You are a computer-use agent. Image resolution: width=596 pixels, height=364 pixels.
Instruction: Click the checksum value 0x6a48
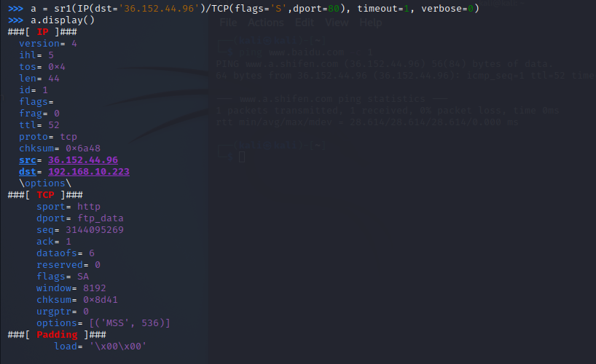pos(83,149)
